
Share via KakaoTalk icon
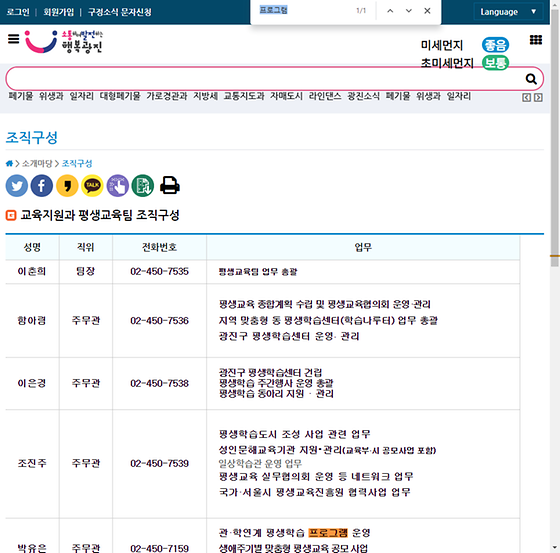[92, 186]
